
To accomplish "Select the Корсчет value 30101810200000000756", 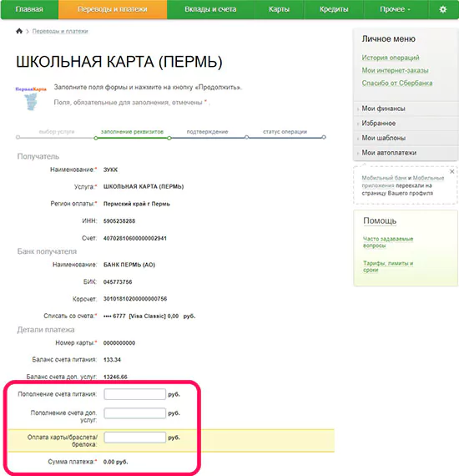I will pos(135,299).
